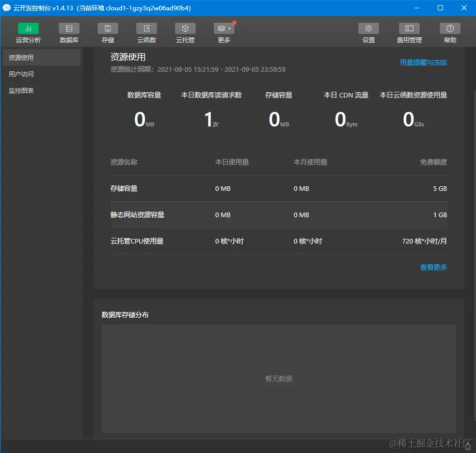Close the 云开发控制台 window
Image resolution: width=476 pixels, height=453 pixels.
coord(464,8)
